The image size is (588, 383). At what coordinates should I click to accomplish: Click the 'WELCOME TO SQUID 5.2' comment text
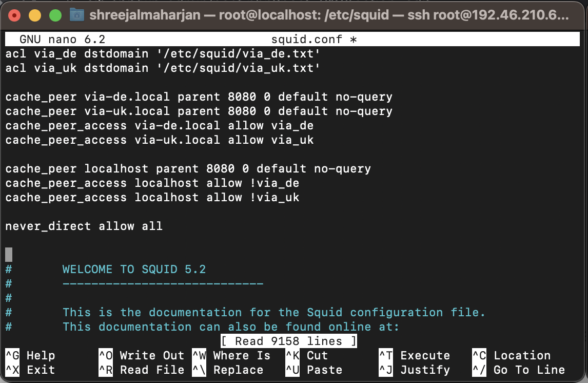click(x=134, y=269)
